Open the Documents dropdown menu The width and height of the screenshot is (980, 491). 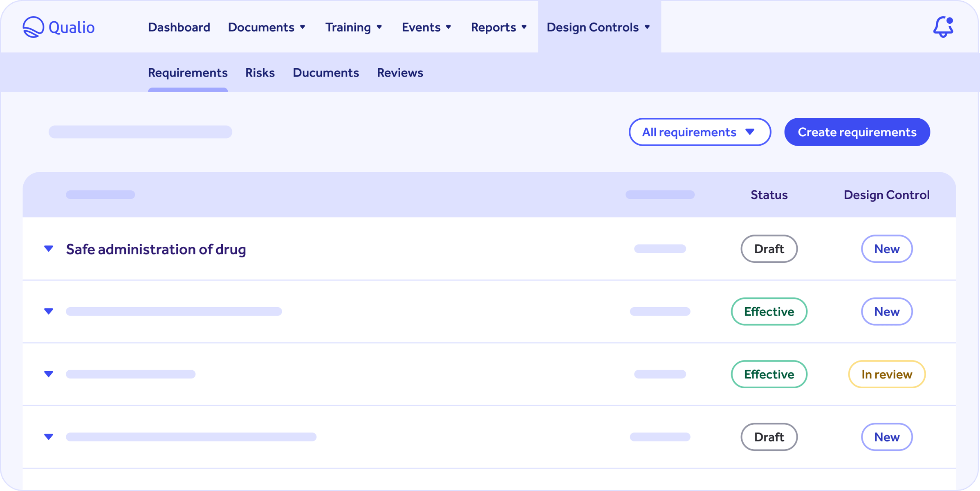tap(267, 27)
